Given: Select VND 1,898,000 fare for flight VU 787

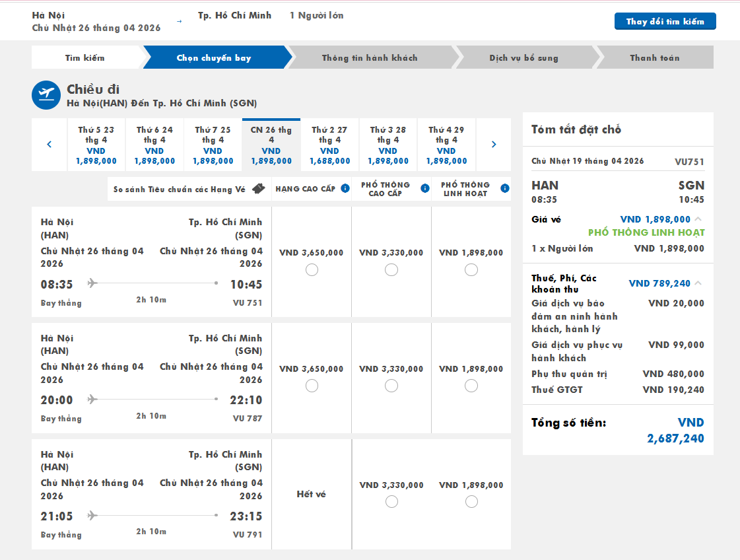Looking at the screenshot, I should click(x=471, y=386).
